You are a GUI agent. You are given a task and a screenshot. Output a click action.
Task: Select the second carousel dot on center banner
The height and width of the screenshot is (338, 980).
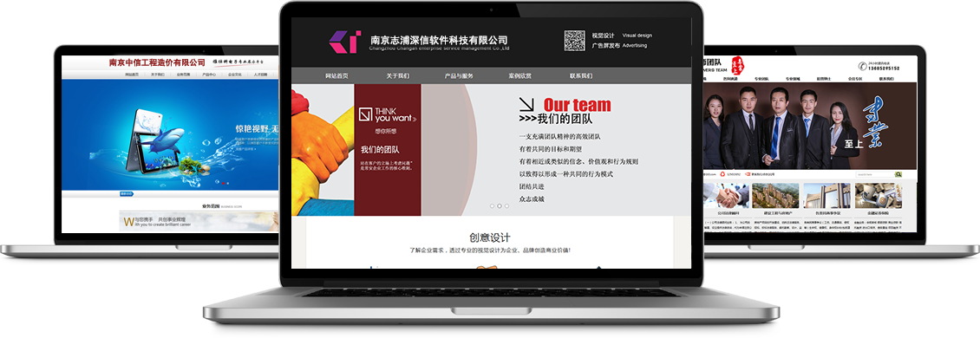point(500,205)
